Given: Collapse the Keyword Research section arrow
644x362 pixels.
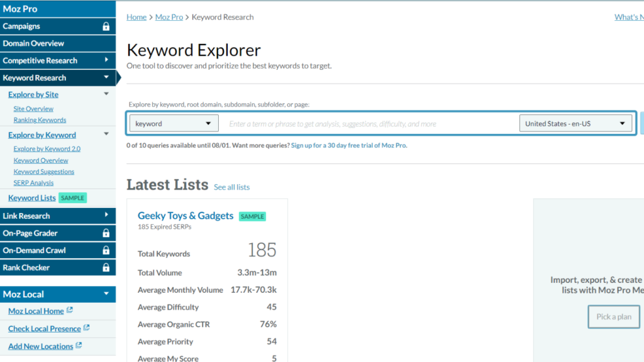Looking at the screenshot, I should (x=106, y=77).
